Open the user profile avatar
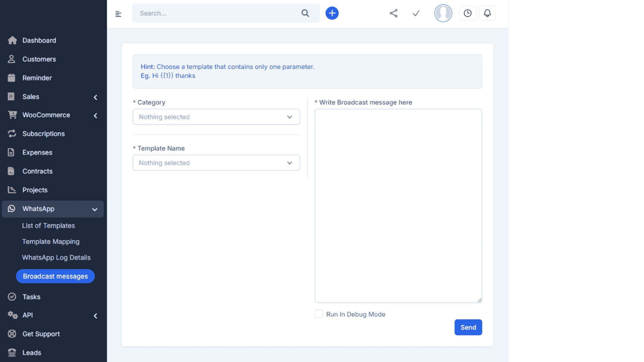The width and height of the screenshot is (644, 362). coord(443,13)
